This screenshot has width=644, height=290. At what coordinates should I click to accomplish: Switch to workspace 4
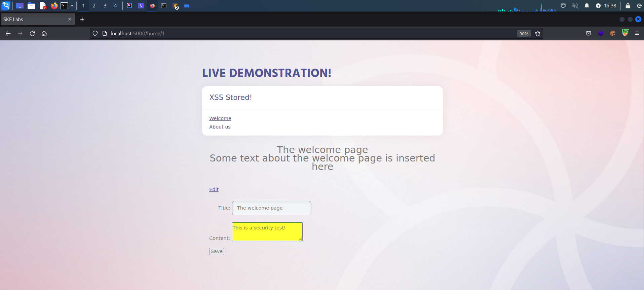point(115,6)
